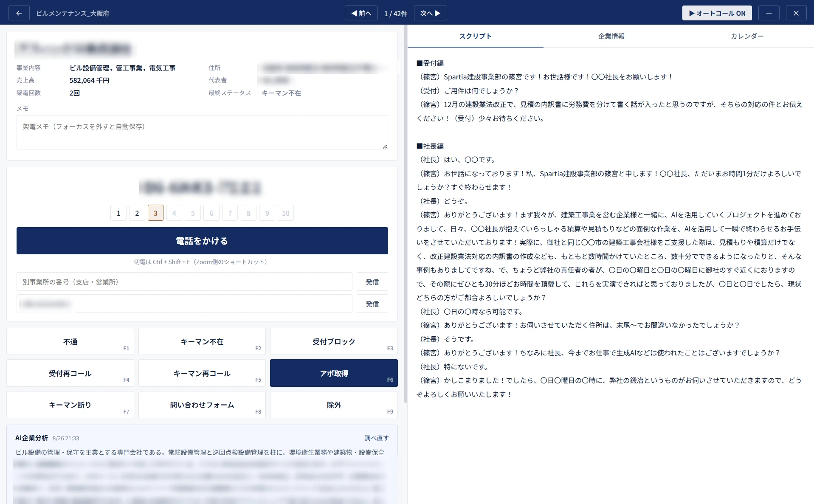Viewport: 814px width, 504px height.
Task: Click the 調べ直す link in AI企業分析
Action: (x=377, y=438)
